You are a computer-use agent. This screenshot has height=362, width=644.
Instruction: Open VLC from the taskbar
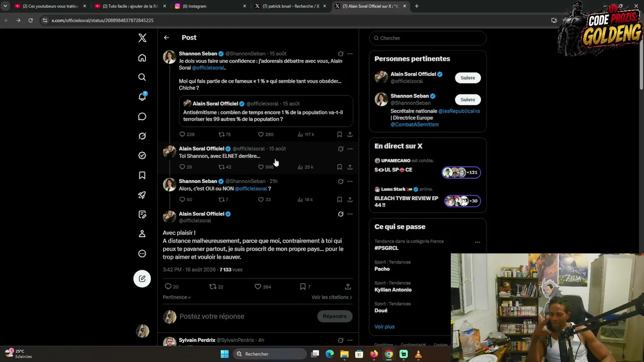[418, 354]
